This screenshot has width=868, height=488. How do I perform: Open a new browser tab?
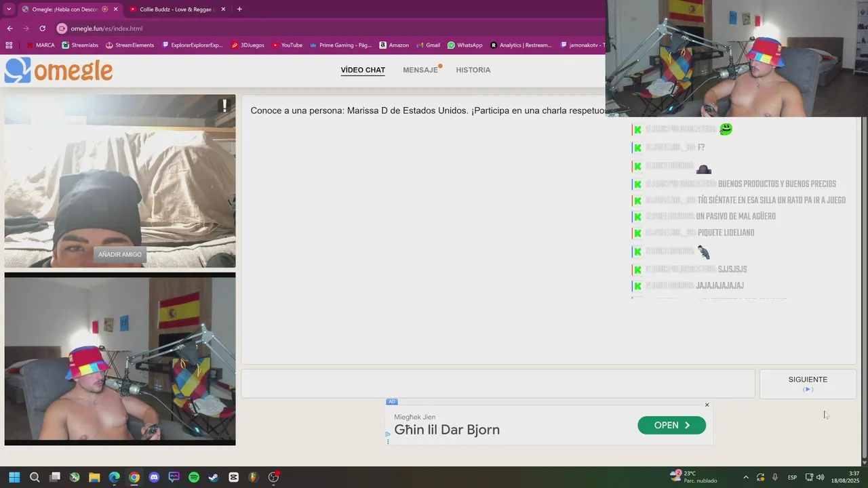pyautogui.click(x=239, y=9)
